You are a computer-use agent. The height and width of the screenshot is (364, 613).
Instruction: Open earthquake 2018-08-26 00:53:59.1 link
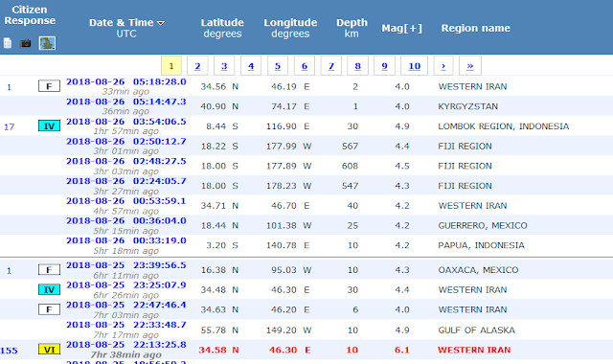coord(125,201)
